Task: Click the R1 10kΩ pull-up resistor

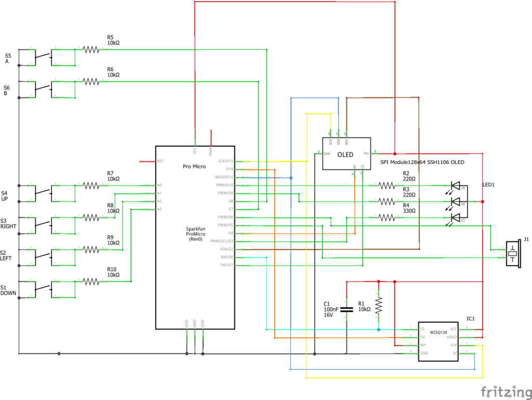Action: tap(379, 305)
